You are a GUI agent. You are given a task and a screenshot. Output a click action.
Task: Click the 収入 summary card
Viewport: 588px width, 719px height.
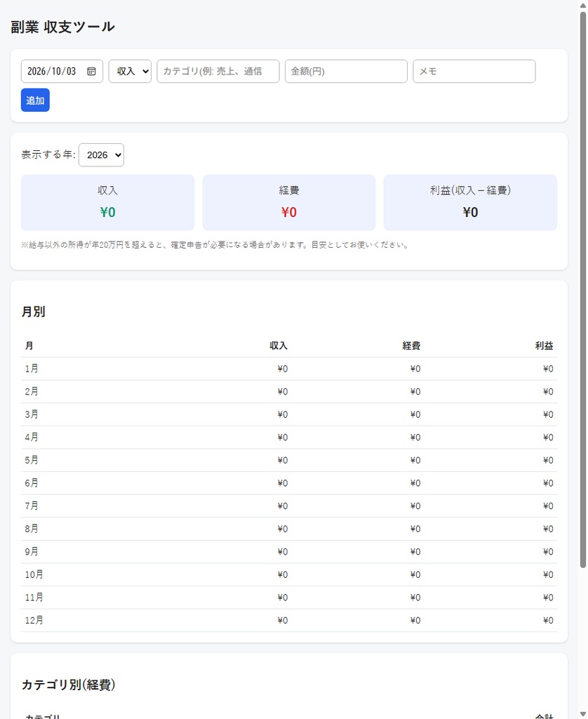pos(107,202)
